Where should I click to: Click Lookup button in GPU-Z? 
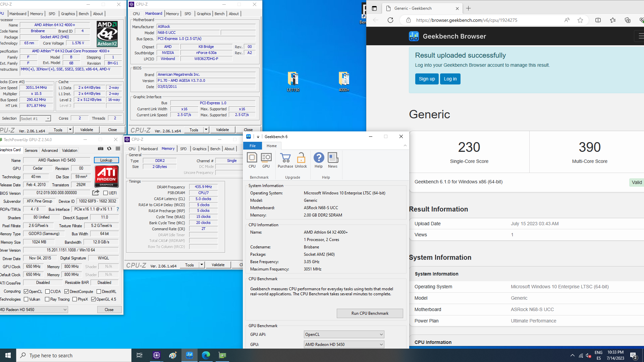106,160
